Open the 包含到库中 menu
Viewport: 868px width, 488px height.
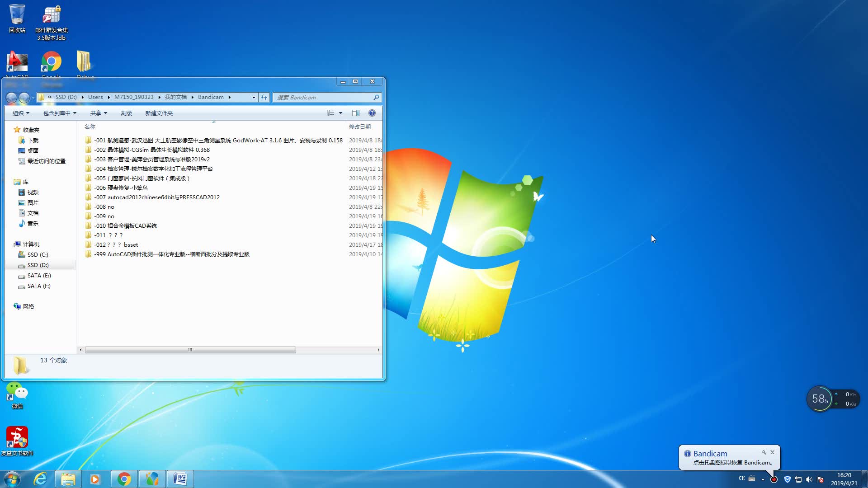click(x=60, y=113)
